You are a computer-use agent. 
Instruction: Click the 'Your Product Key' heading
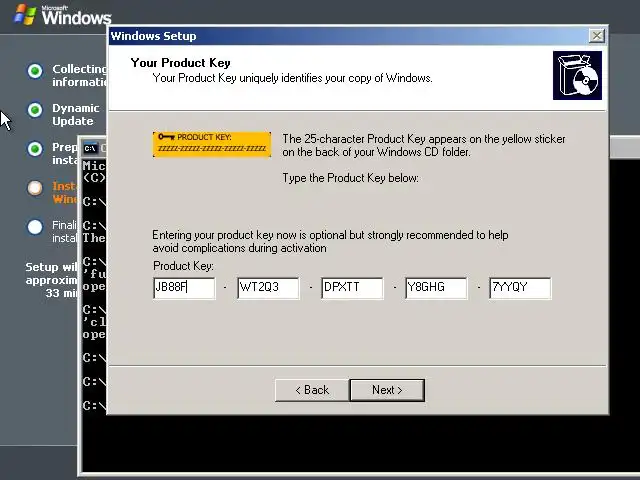180,63
